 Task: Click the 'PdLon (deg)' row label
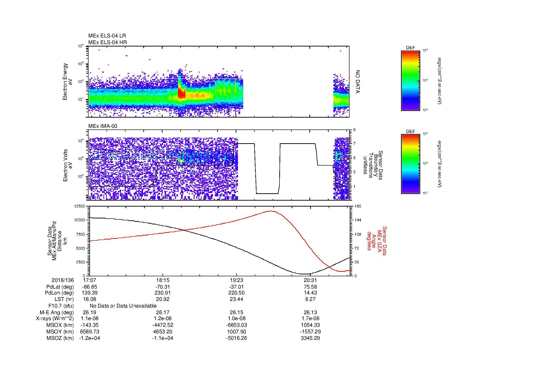pyautogui.click(x=59, y=293)
